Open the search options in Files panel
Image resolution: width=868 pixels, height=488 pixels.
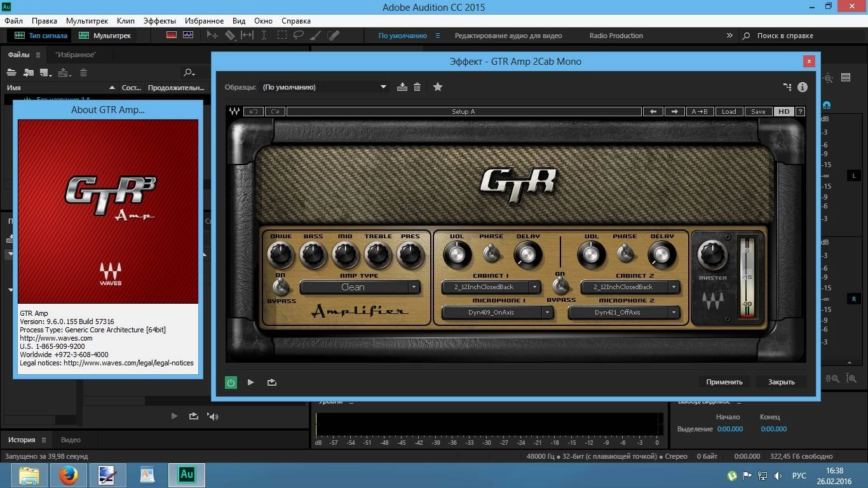[x=189, y=72]
